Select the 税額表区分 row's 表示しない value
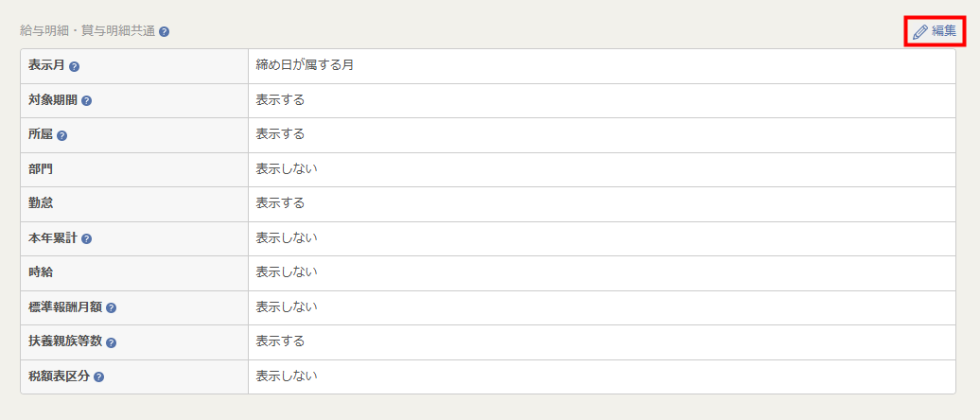The height and width of the screenshot is (420, 980). pos(286,376)
